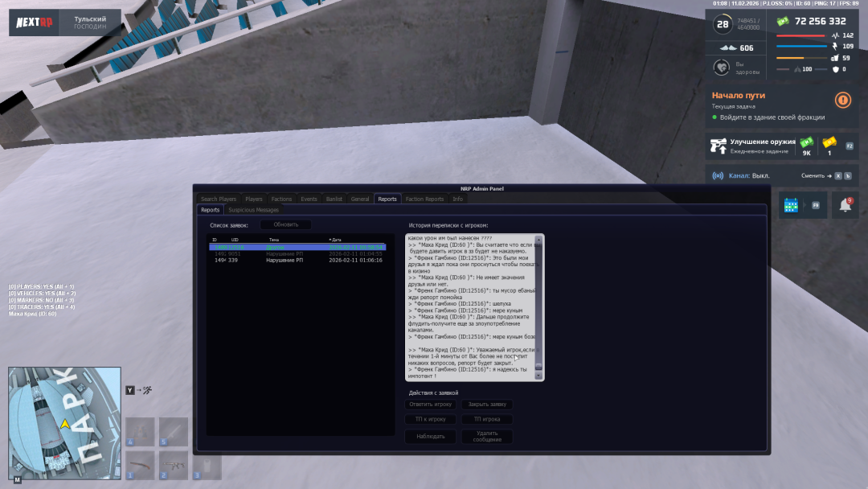Screen dimensions: 868x489
Task: Open the calendar events icon
Action: point(790,205)
